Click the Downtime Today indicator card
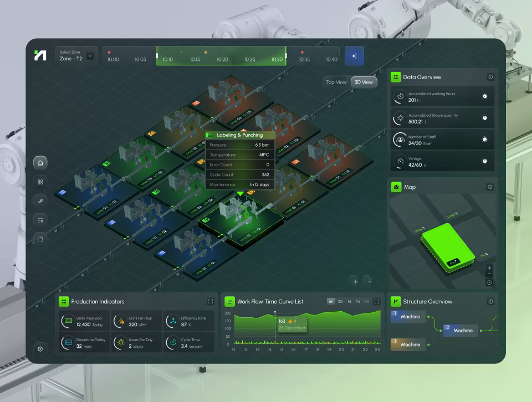532x402 pixels. [84, 343]
